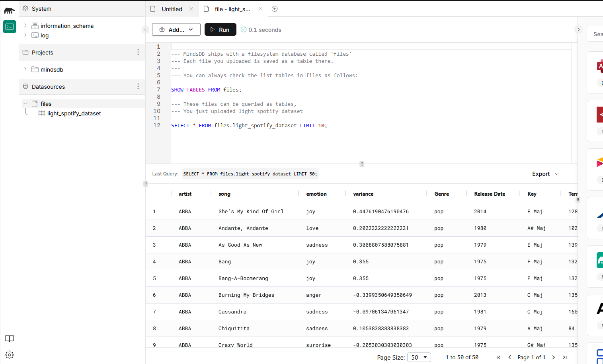Open Projects three-dot options menu
The height and width of the screenshot is (364, 603).
(x=138, y=52)
